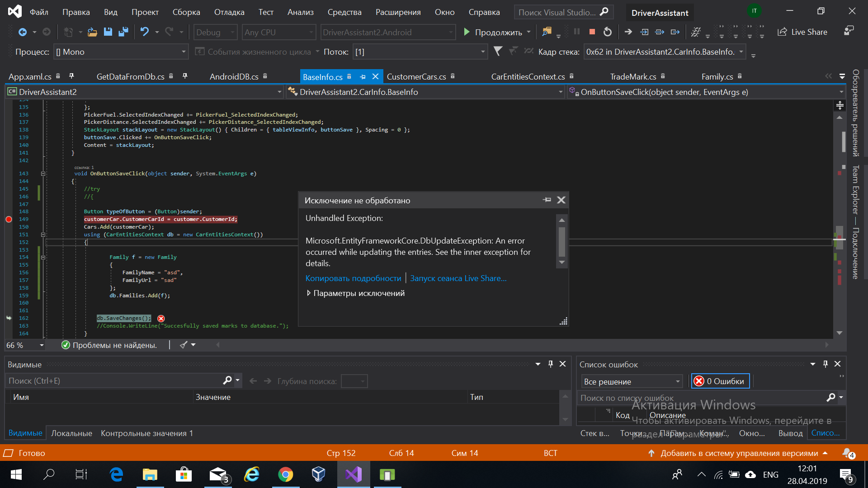
Task: Toggle the 0 Ошибки errors filter
Action: click(720, 381)
